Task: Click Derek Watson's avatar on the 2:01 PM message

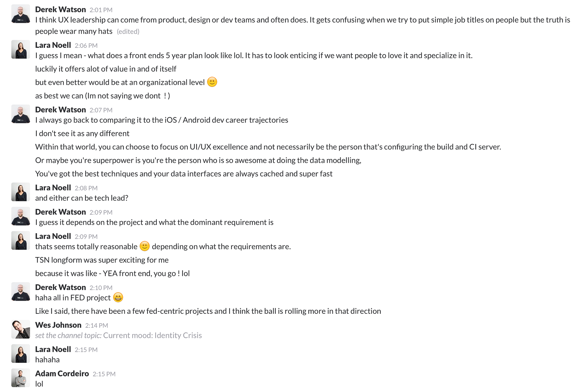Action: click(21, 14)
